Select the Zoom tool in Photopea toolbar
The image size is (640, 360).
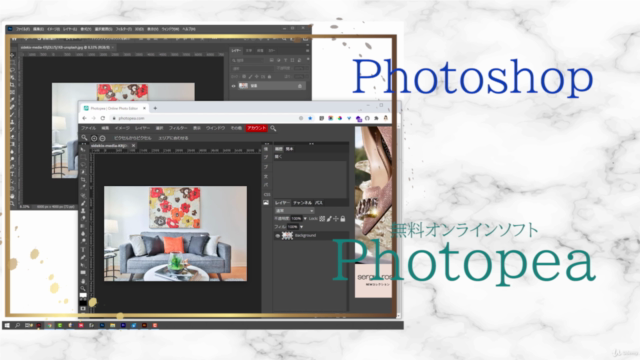pos(83,289)
